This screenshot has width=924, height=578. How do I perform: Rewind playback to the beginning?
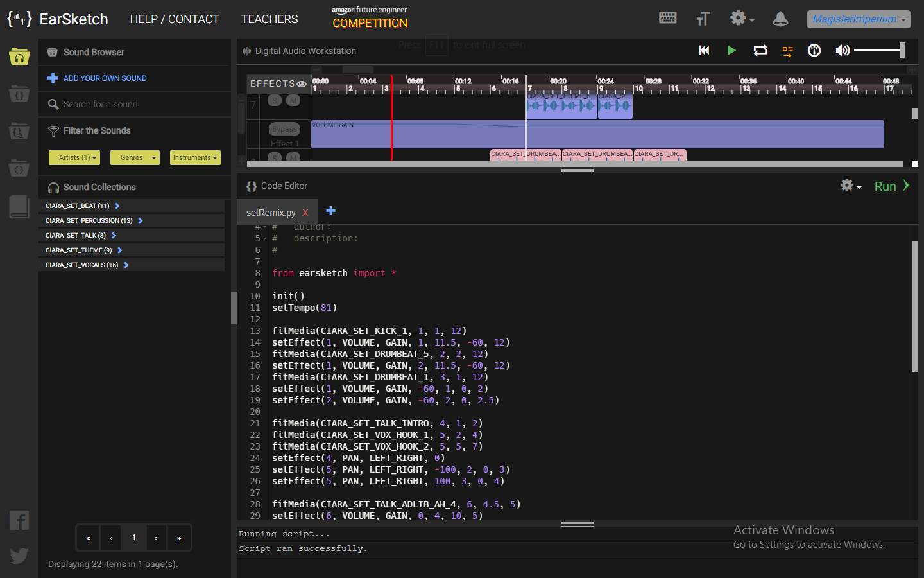pyautogui.click(x=704, y=50)
